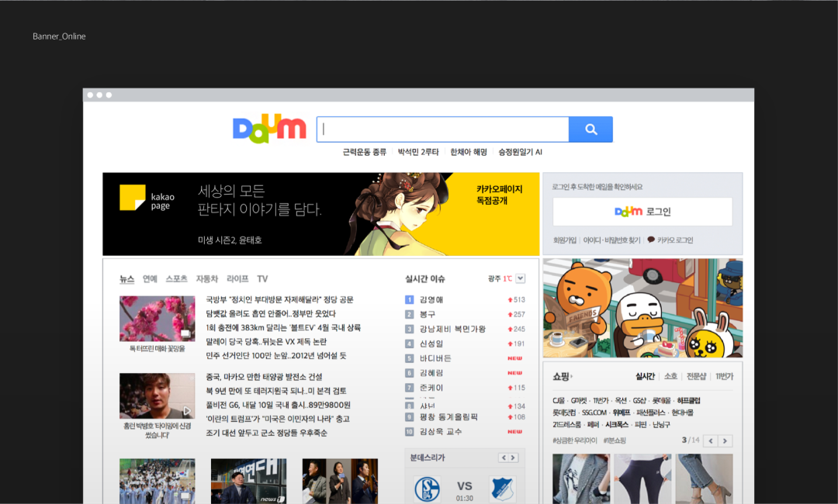The width and height of the screenshot is (838, 504).
Task: Open the 쇼핑 section heading
Action: pos(561,376)
